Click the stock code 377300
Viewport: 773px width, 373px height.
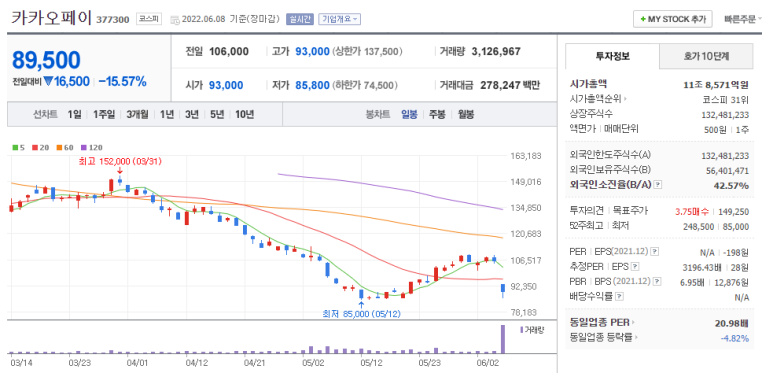pos(113,20)
